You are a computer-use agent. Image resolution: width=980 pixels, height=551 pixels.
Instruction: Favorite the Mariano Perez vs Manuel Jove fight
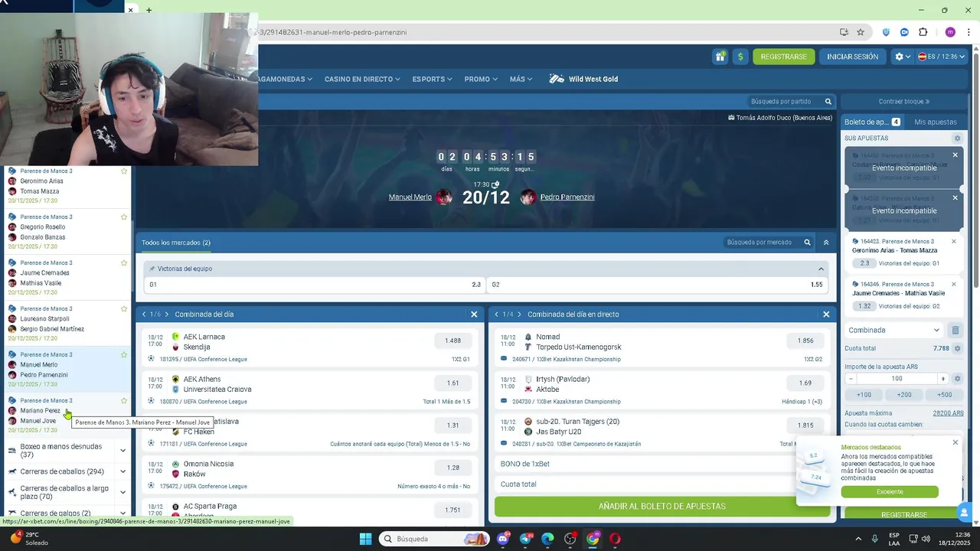[x=124, y=401]
